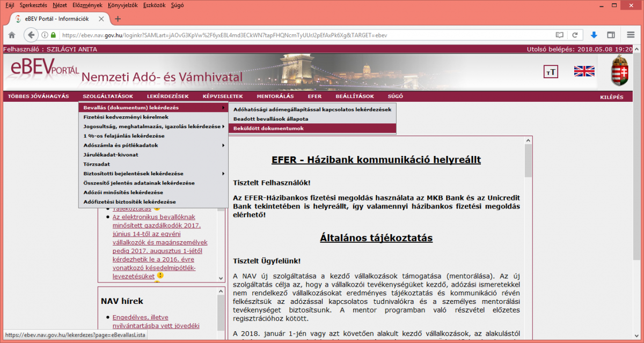Viewport: 644px width, 343px height.
Task: Open the LEKÉRDEZÉSEK menu
Action: [167, 96]
